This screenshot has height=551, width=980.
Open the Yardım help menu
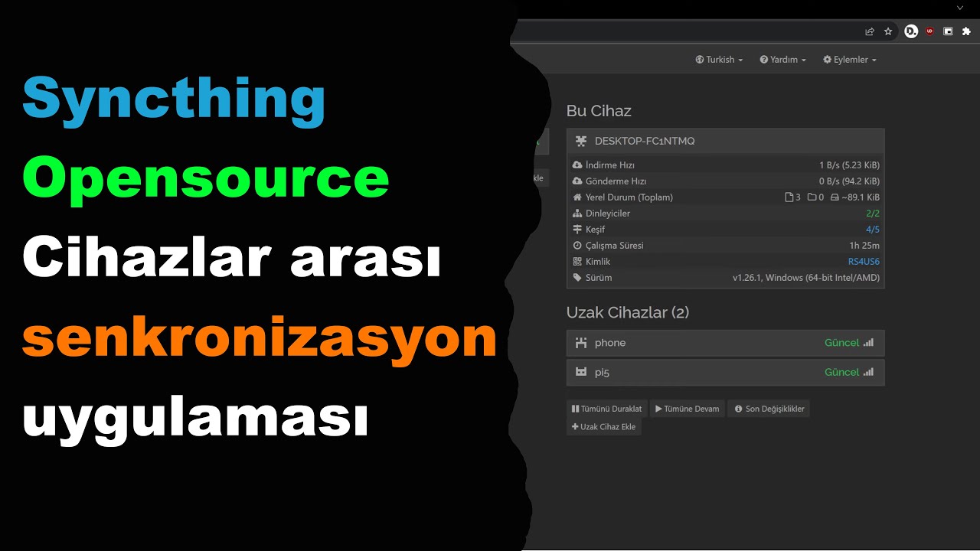[782, 60]
